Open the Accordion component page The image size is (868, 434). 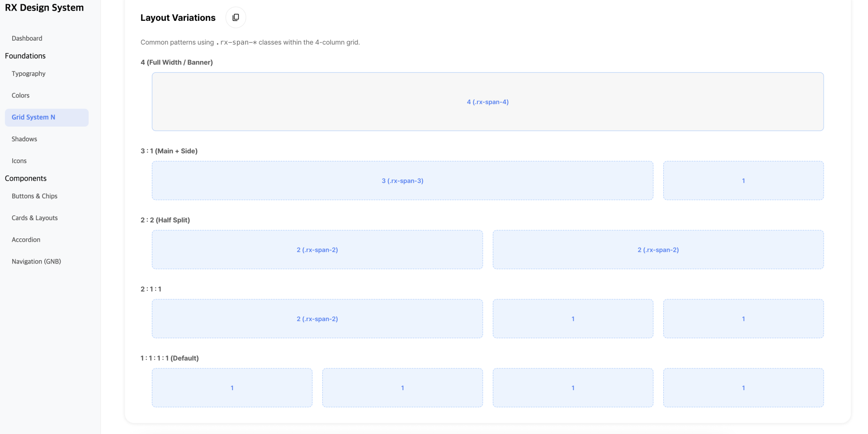(26, 240)
